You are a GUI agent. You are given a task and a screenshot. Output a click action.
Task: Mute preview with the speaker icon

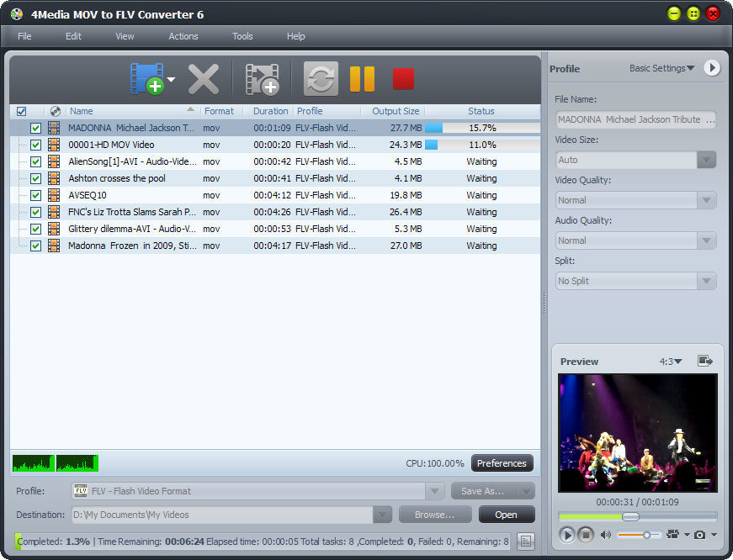[605, 535]
